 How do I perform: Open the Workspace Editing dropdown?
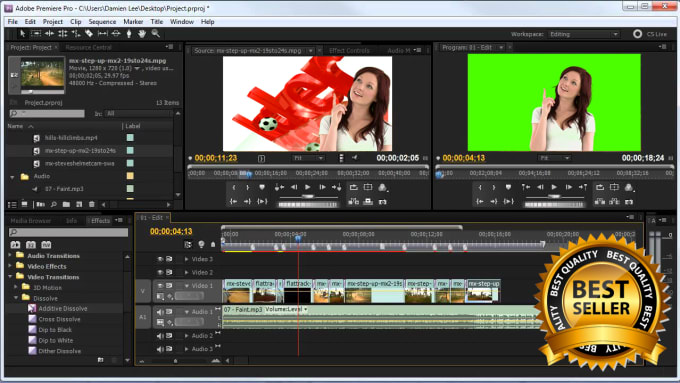pos(584,34)
